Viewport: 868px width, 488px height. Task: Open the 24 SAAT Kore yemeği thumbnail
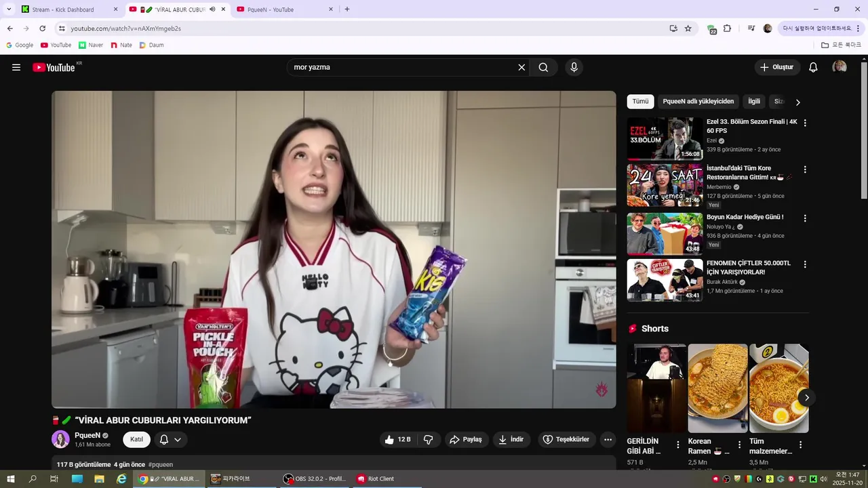click(x=665, y=185)
